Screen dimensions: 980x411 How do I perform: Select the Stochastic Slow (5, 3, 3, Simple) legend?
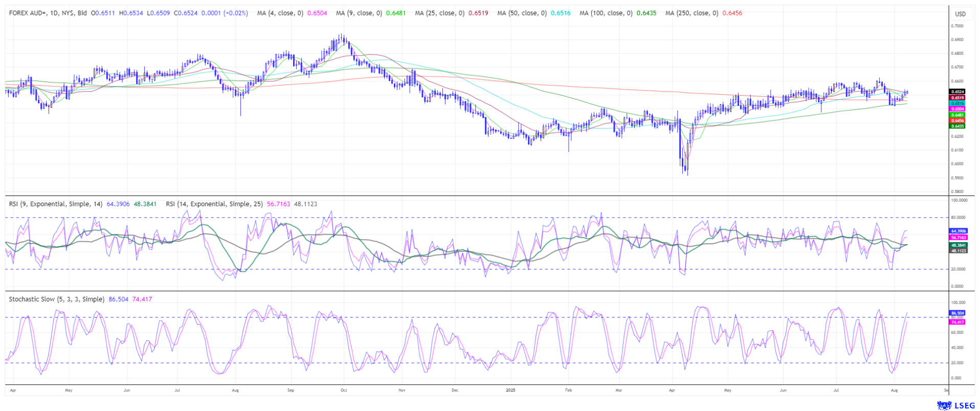coord(56,299)
